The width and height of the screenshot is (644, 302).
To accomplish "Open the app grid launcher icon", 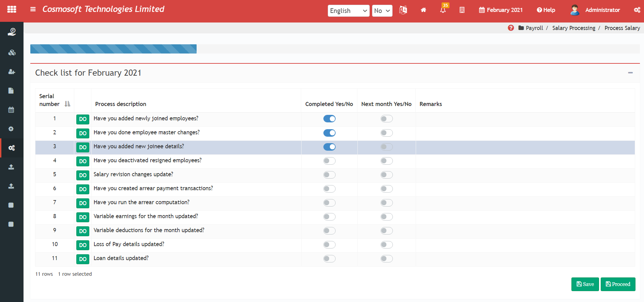I will (x=12, y=10).
